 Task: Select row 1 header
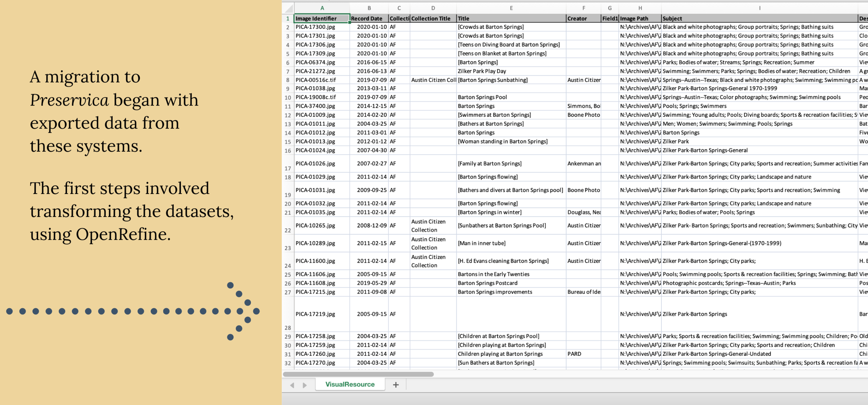point(288,18)
